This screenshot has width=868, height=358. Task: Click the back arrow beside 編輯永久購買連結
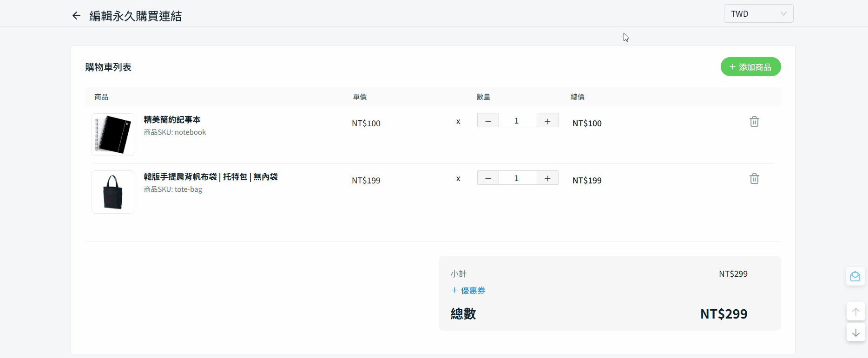[x=77, y=16]
